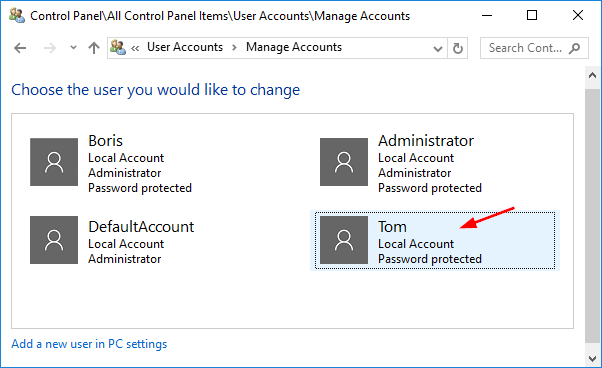Viewport: 602px width, 368px height.
Task: Click Manage Accounts breadcrumb
Action: pyautogui.click(x=294, y=47)
